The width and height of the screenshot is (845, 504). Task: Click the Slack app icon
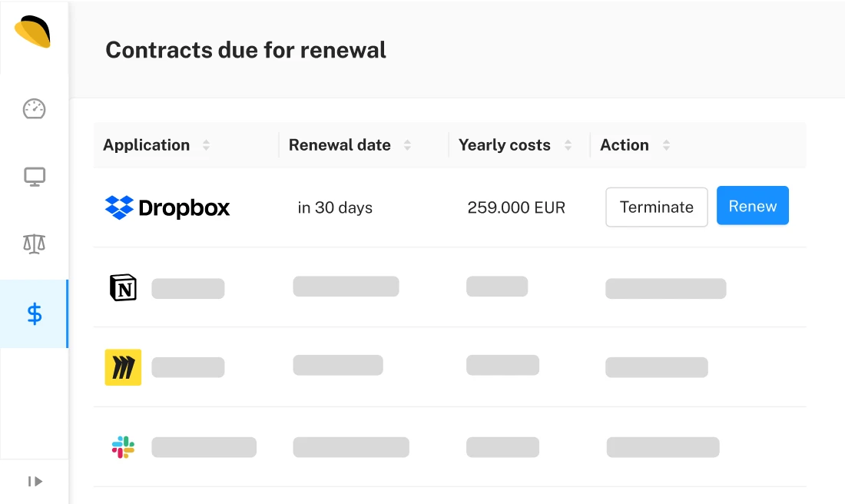(123, 447)
